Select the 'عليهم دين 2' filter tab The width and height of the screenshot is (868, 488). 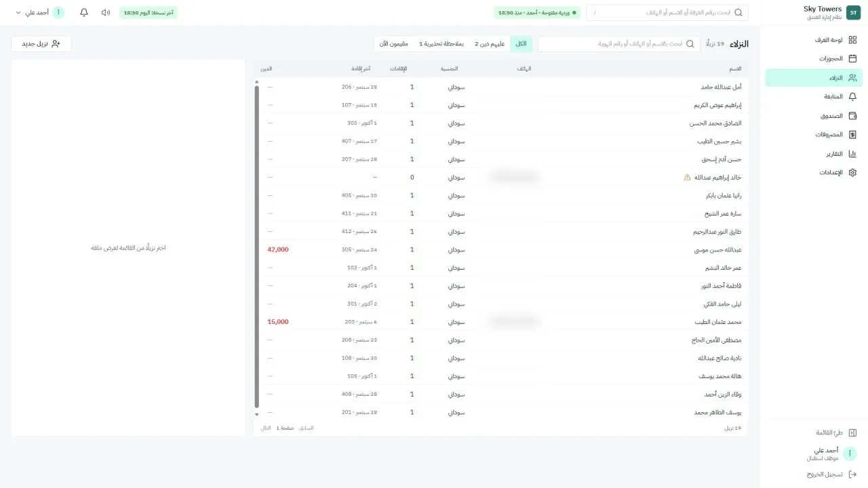click(489, 44)
